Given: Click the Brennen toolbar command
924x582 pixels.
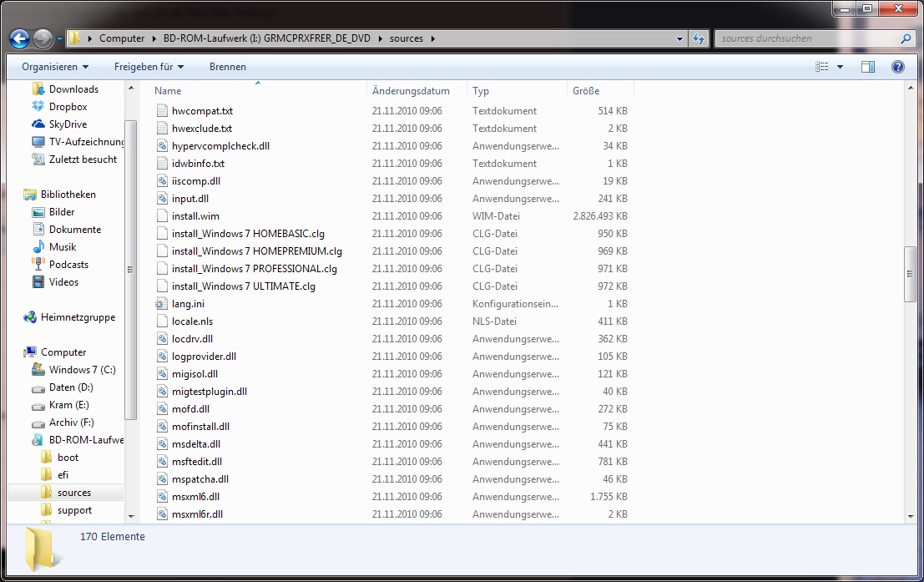Looking at the screenshot, I should click(228, 67).
